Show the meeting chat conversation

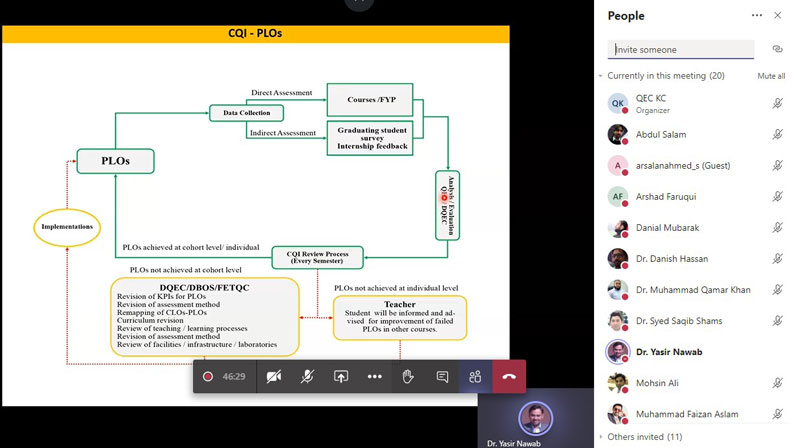click(x=442, y=377)
